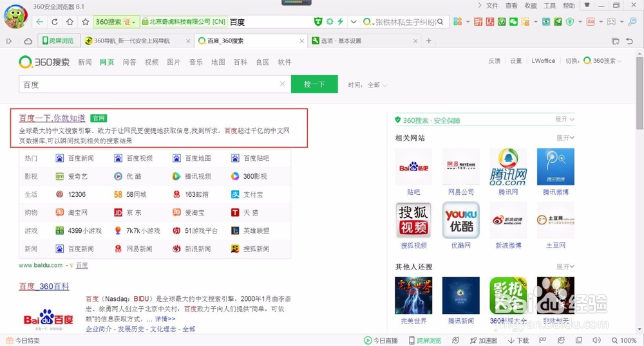
Task: Open 今日特卖 in the status bar
Action: pyautogui.click(x=23, y=340)
